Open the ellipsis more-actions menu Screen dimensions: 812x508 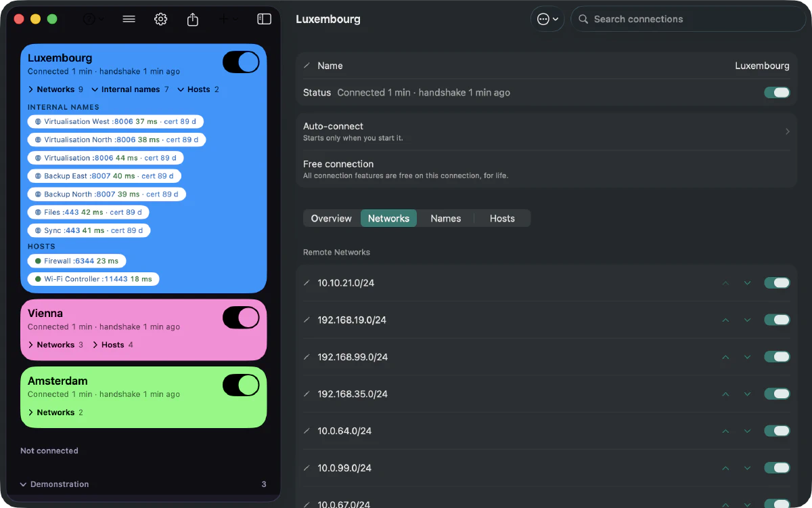click(547, 19)
